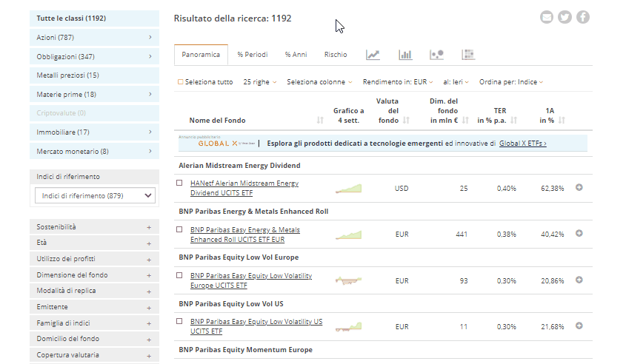This screenshot has width=626, height=364.
Task: Open the Indici di riferimento dropdown
Action: (95, 195)
